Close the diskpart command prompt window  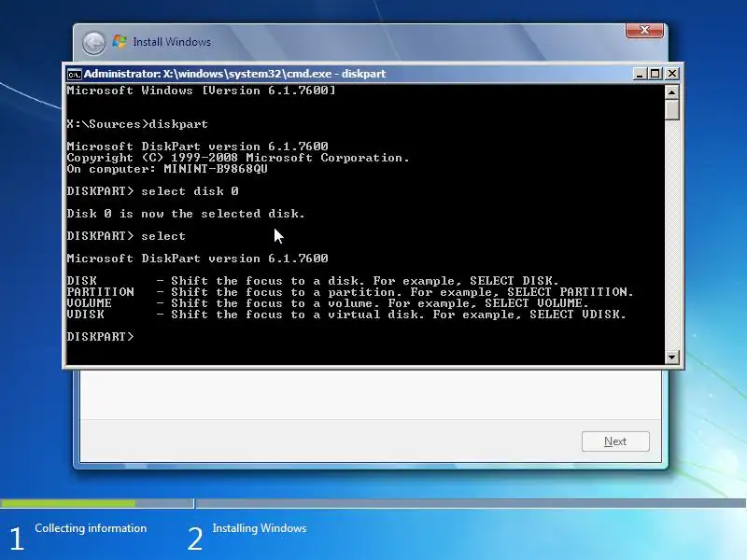(671, 74)
